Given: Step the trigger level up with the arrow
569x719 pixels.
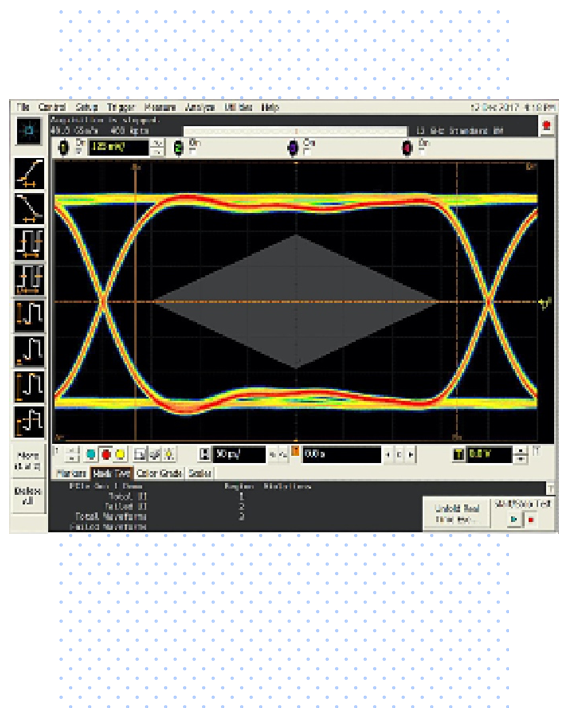Looking at the screenshot, I should 520,451.
